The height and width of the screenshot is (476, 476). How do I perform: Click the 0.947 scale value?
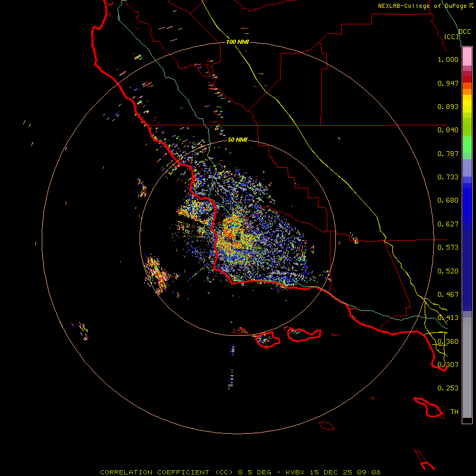tap(448, 83)
